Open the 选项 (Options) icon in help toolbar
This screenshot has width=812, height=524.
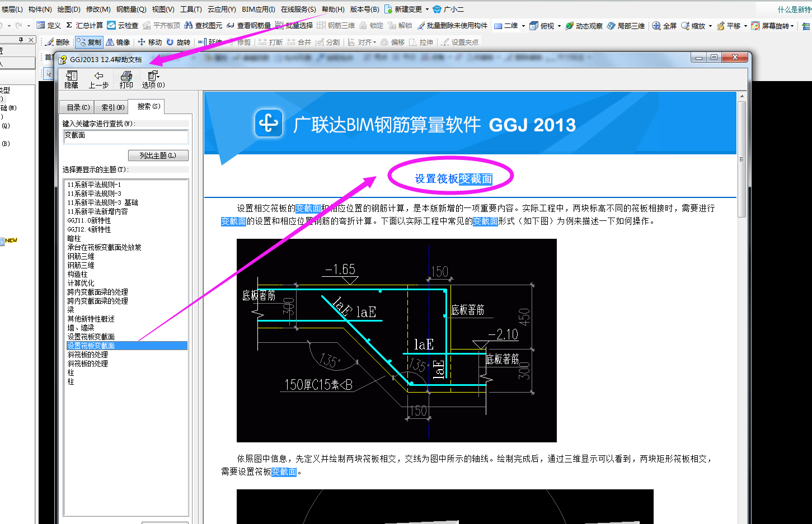153,79
